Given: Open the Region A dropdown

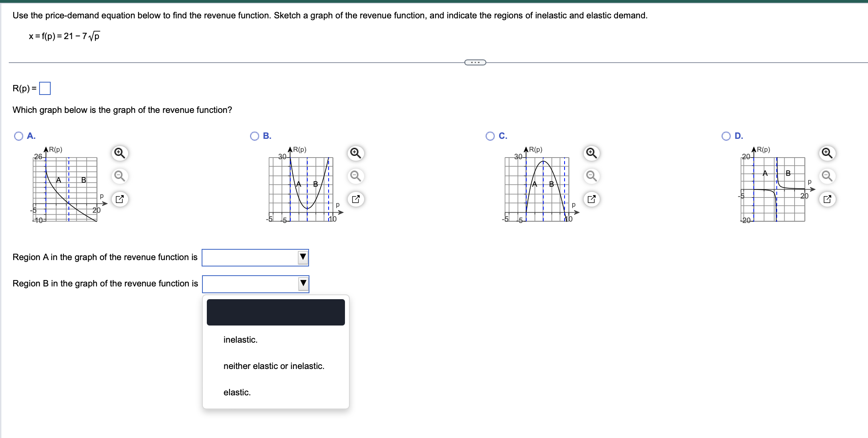Looking at the screenshot, I should click(x=302, y=257).
